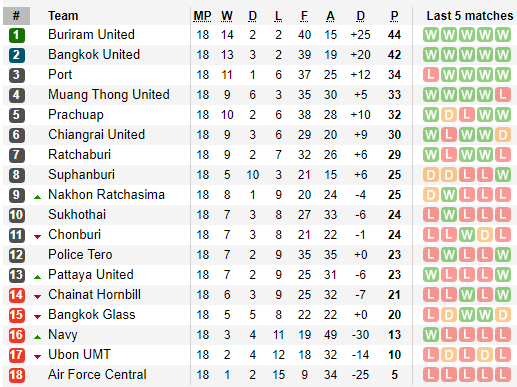Click the blue rank 2 badge
This screenshot has height=387, width=517.
pos(16,55)
